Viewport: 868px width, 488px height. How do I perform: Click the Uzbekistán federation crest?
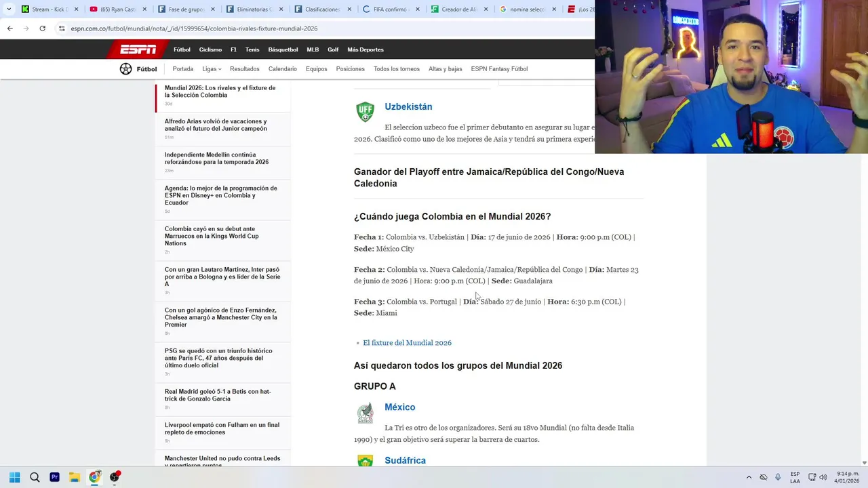pyautogui.click(x=365, y=112)
